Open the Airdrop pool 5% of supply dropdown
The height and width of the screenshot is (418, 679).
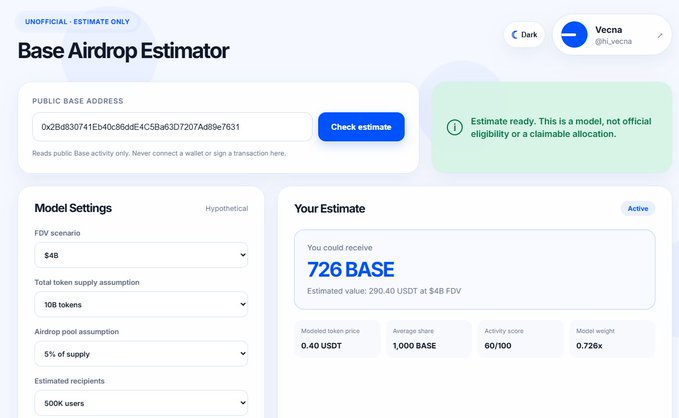(x=141, y=354)
